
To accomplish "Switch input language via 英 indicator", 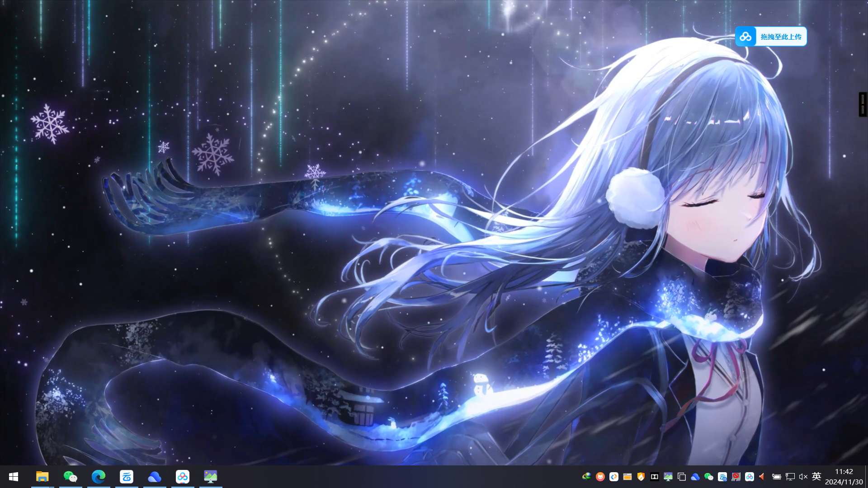I will coord(816,477).
